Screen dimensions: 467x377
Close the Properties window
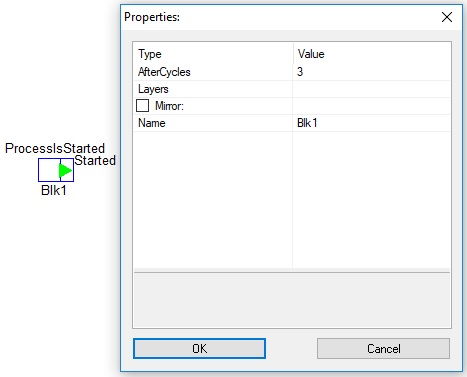tap(447, 17)
